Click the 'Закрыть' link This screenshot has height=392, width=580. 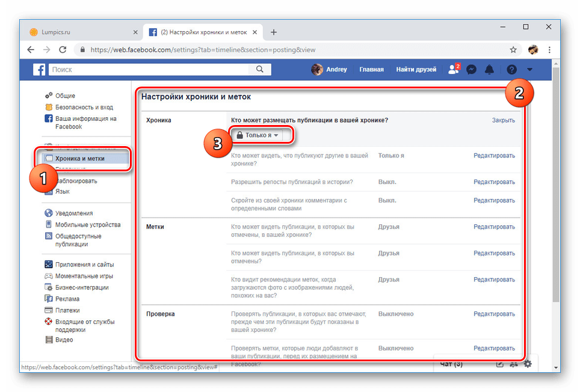tap(503, 120)
